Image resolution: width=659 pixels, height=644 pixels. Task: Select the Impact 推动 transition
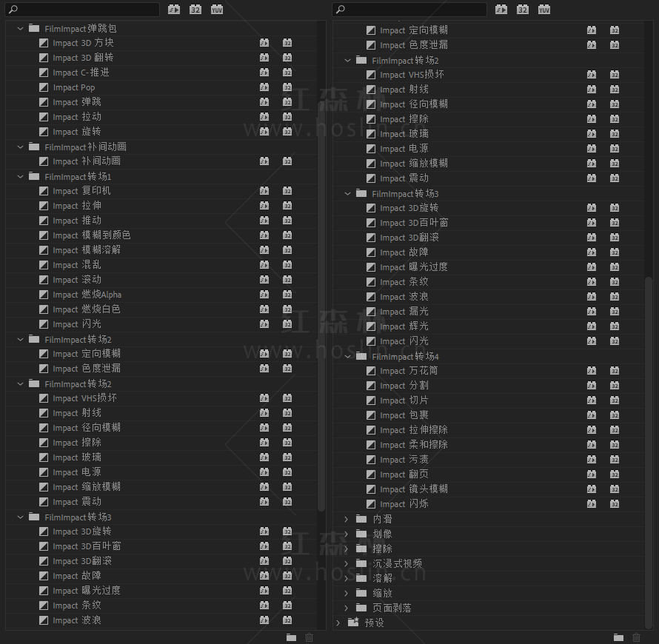162,221
